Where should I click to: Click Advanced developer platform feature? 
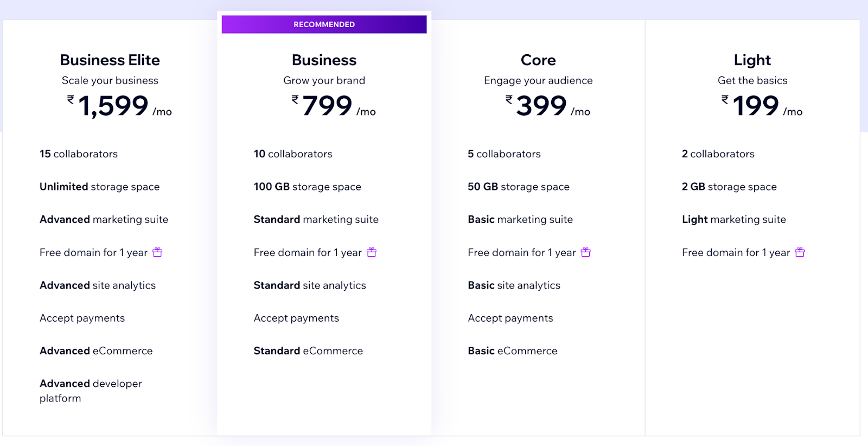[x=91, y=391]
